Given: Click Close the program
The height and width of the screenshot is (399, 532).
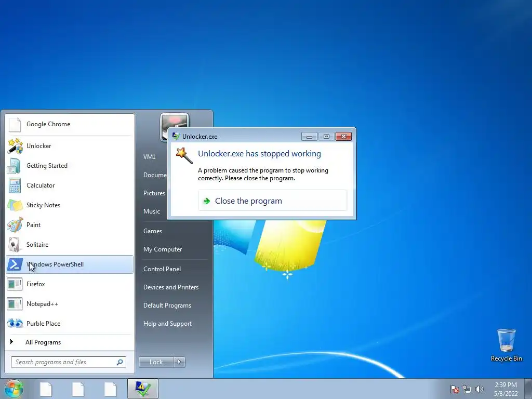Looking at the screenshot, I should coord(273,201).
